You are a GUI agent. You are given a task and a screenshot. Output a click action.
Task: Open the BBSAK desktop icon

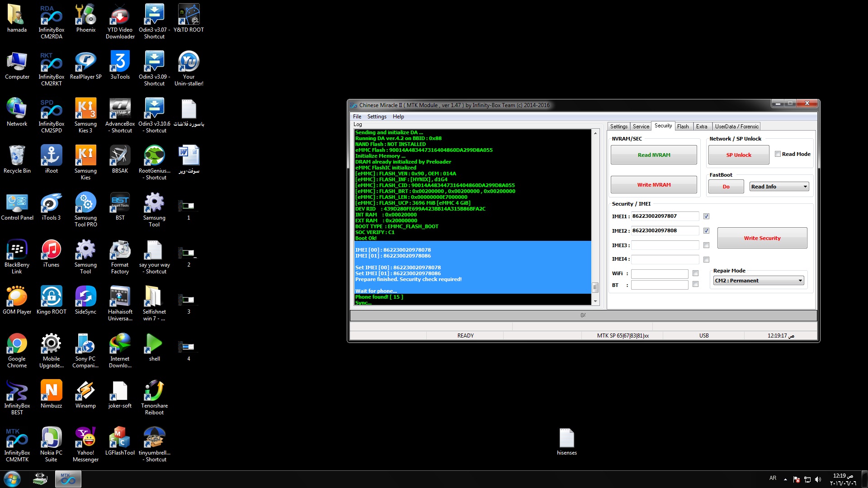[x=120, y=159]
